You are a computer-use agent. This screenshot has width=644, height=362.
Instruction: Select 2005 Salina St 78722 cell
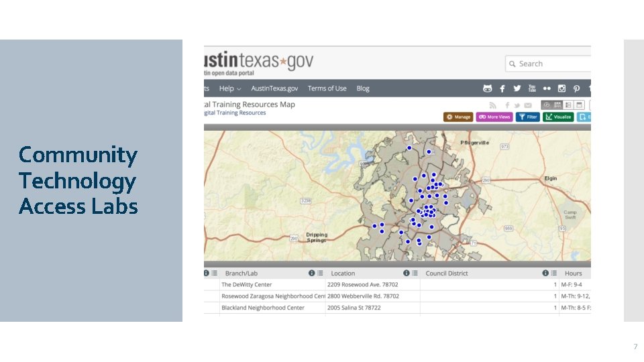coord(372,308)
